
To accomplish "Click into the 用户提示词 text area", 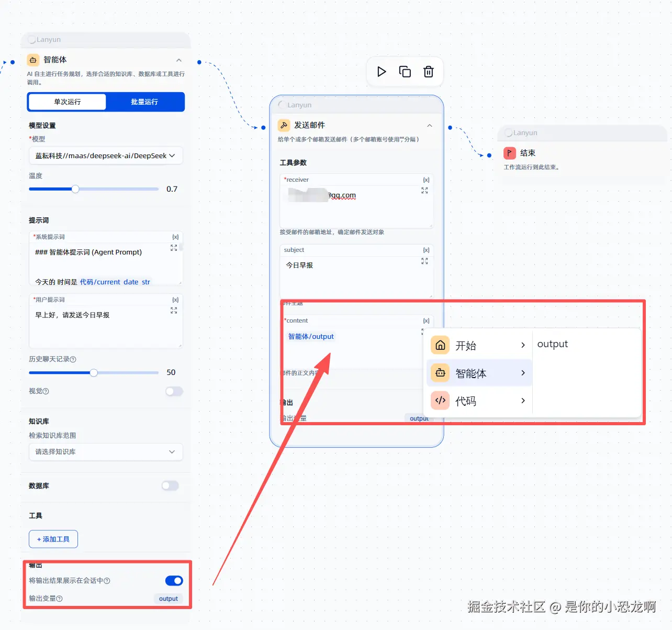I will click(x=106, y=326).
